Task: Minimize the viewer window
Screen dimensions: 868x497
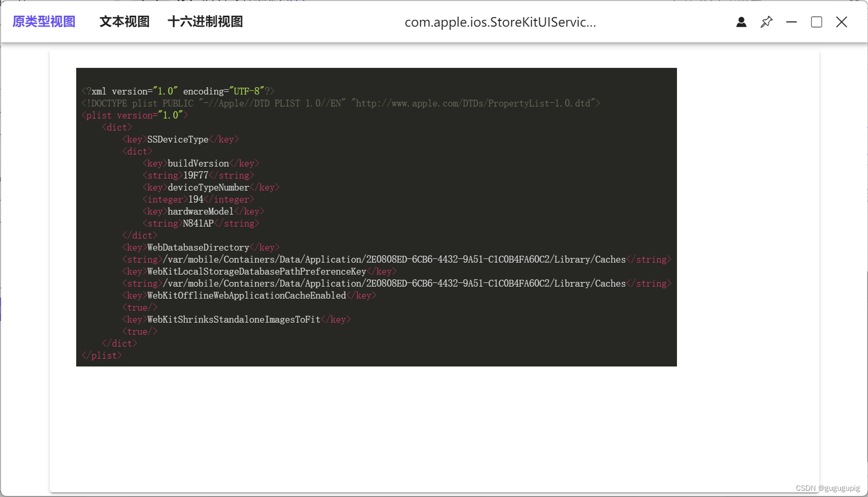Action: tap(791, 22)
